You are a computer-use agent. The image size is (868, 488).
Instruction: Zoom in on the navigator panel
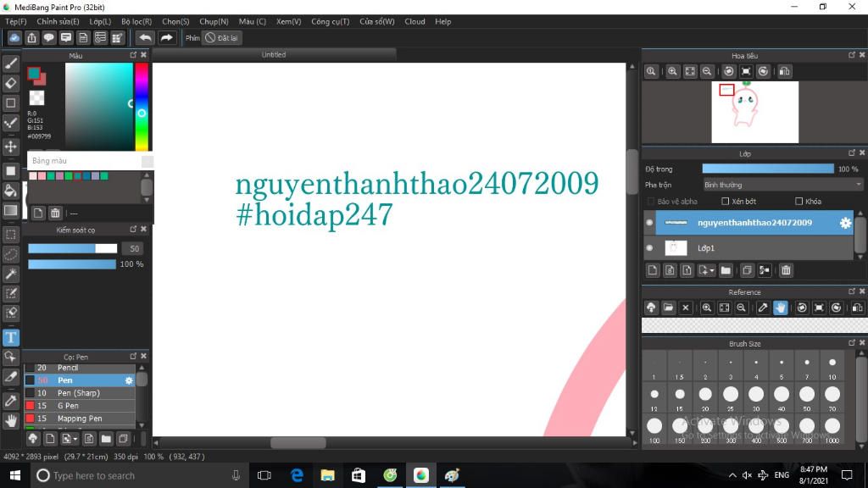point(672,71)
